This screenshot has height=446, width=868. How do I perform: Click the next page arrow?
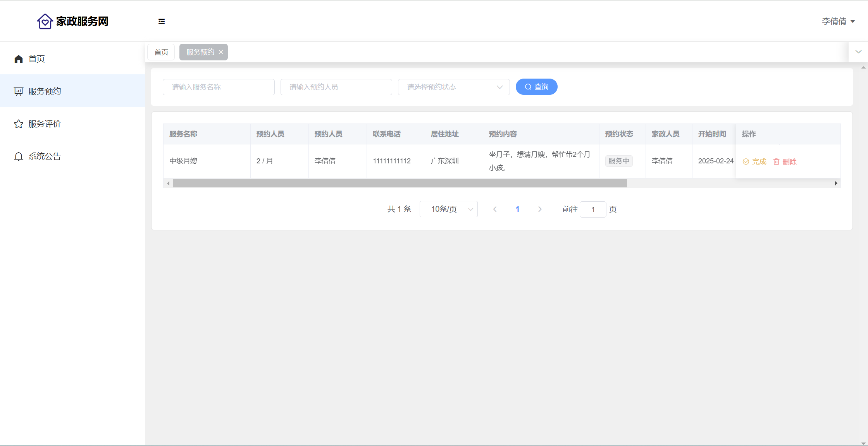tap(540, 209)
